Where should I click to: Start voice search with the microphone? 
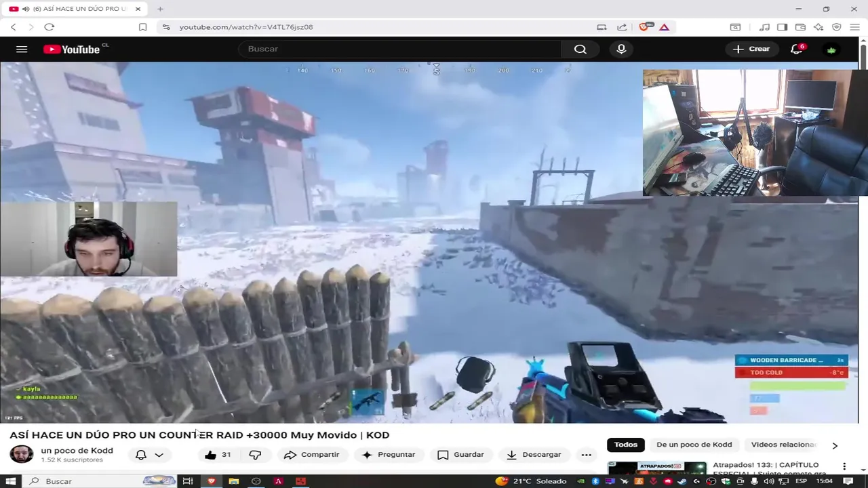[621, 49]
